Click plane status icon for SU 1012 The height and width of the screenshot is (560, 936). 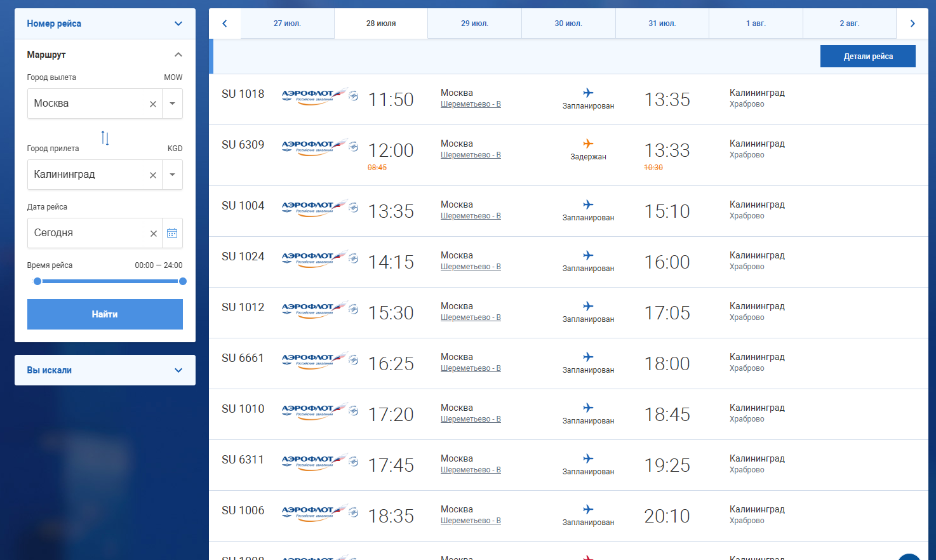point(588,306)
